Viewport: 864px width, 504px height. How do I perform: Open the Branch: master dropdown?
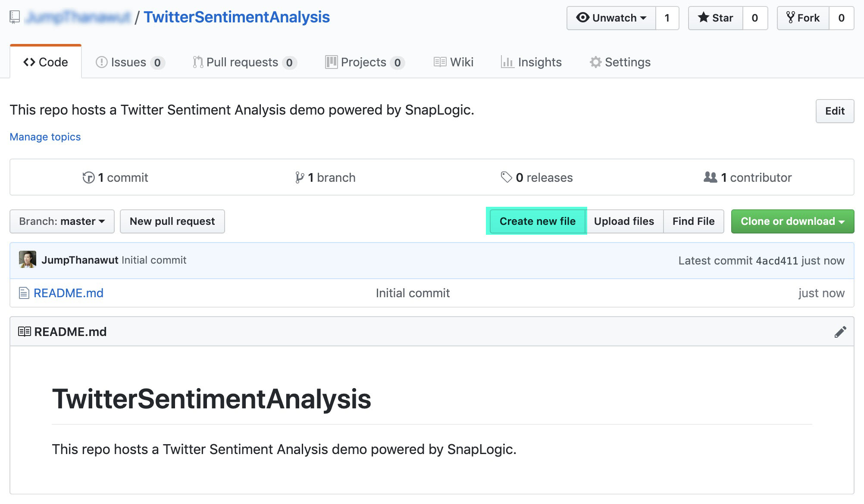pos(62,221)
